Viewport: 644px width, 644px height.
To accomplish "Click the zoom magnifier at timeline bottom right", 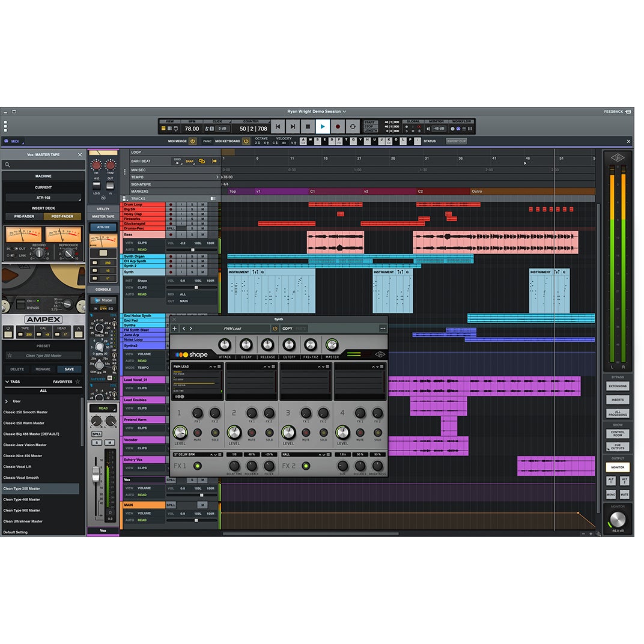I will point(598,534).
